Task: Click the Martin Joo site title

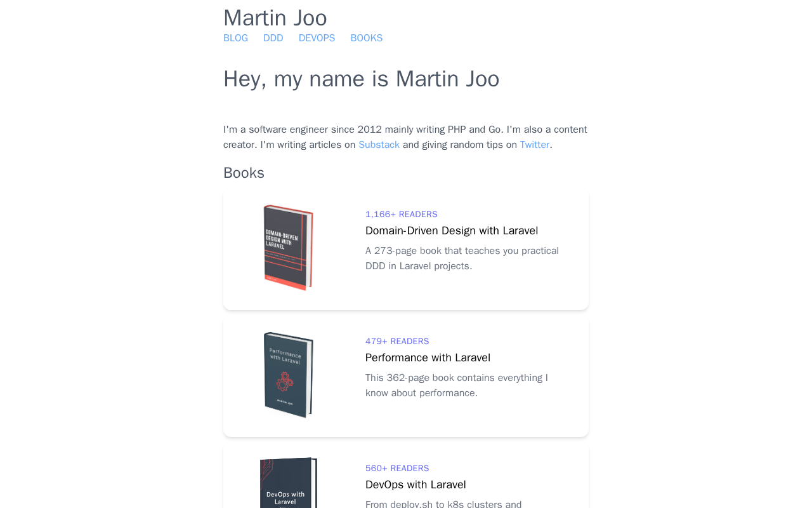Action: [275, 18]
